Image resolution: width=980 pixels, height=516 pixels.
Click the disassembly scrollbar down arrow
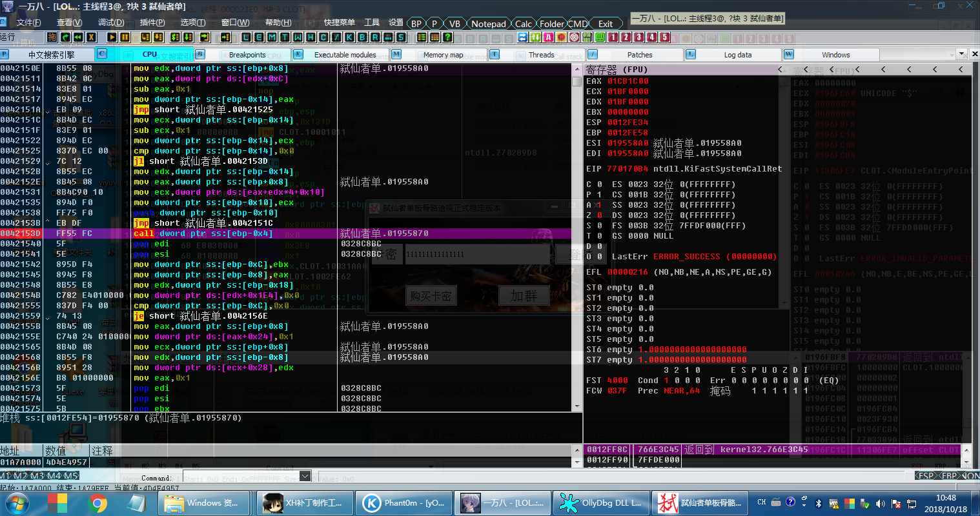[x=577, y=406]
